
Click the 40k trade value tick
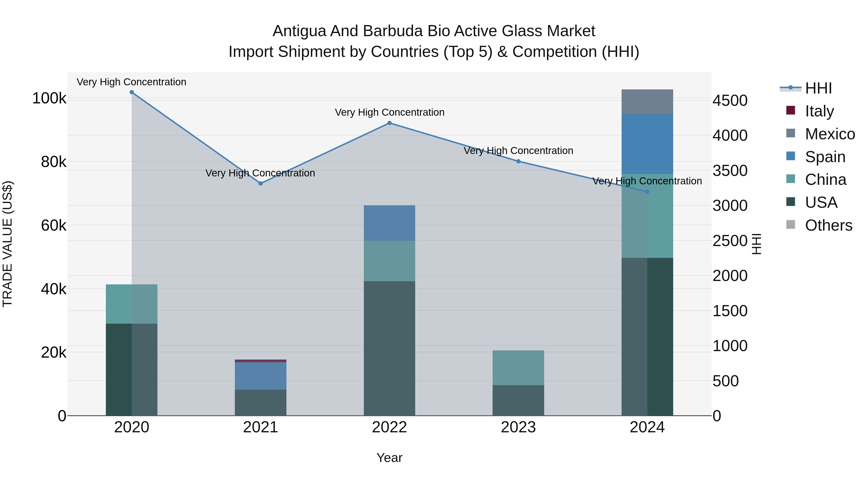(x=54, y=289)
